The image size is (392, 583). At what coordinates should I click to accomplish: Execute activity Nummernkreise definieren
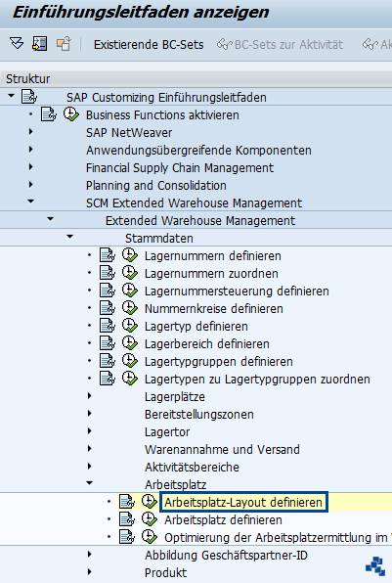pos(130,308)
